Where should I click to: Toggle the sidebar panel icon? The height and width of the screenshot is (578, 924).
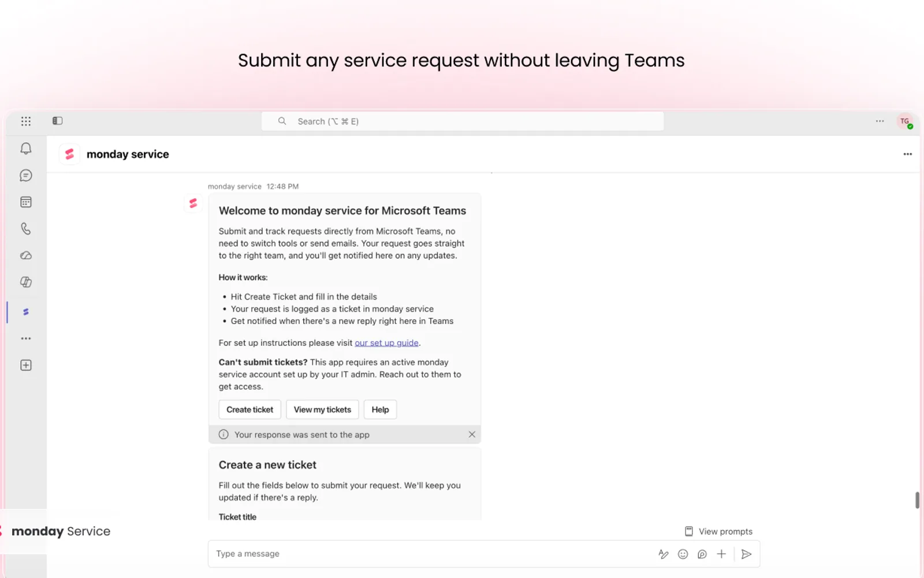pyautogui.click(x=57, y=121)
